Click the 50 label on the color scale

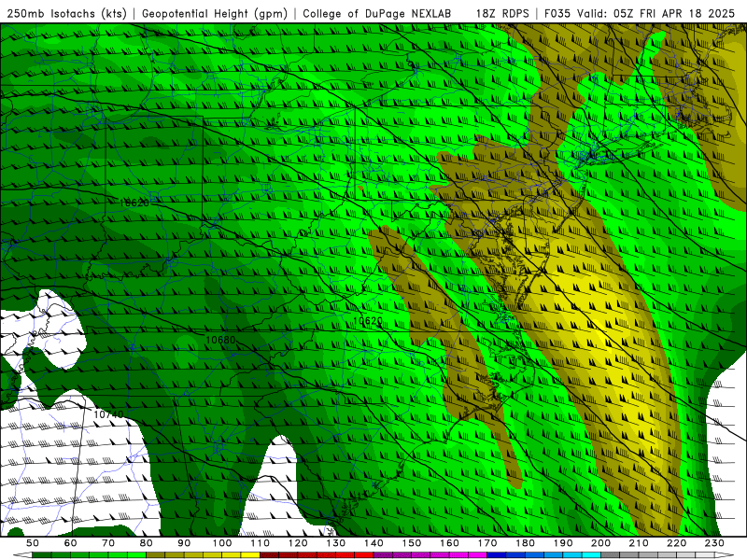pyautogui.click(x=33, y=543)
